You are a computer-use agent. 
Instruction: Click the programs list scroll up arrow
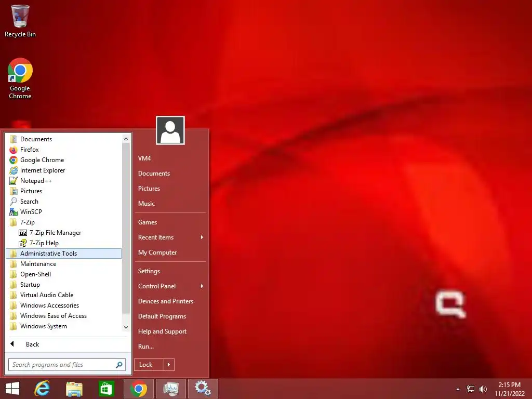click(x=126, y=139)
